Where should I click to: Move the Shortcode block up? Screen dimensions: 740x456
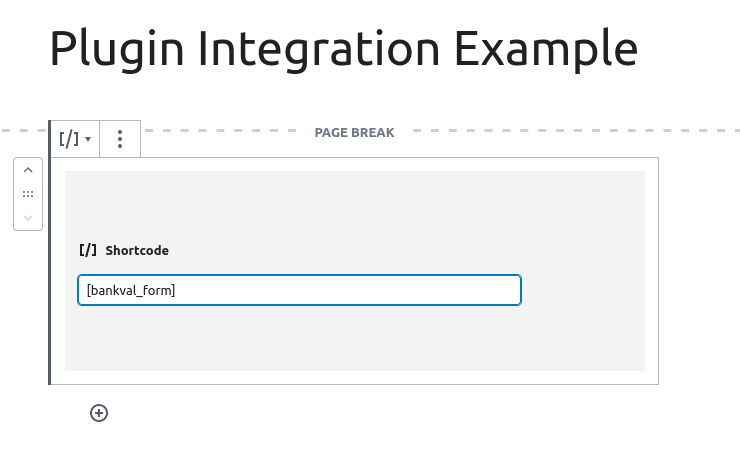28,170
